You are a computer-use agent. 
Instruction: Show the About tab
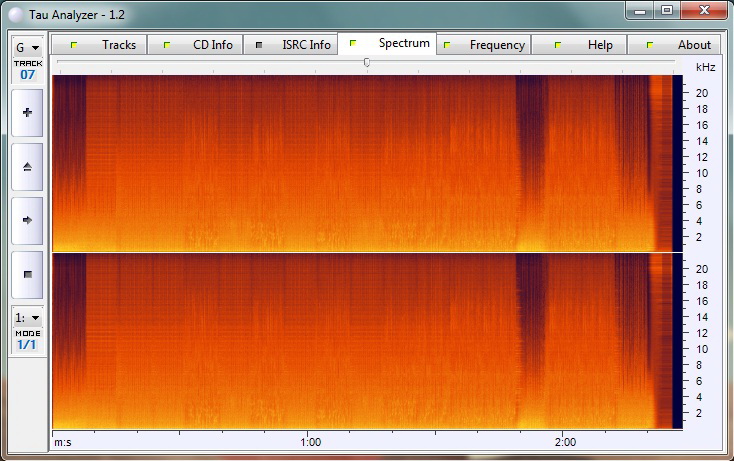tap(681, 45)
